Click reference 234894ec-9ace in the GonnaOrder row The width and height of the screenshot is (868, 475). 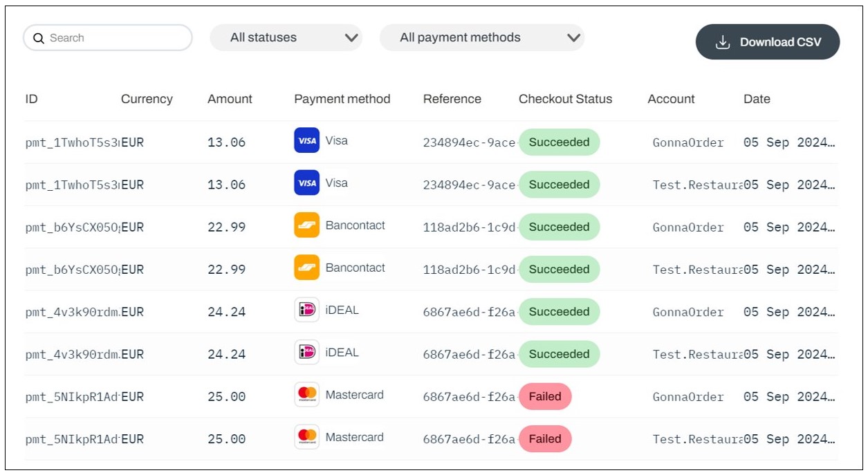tap(470, 143)
